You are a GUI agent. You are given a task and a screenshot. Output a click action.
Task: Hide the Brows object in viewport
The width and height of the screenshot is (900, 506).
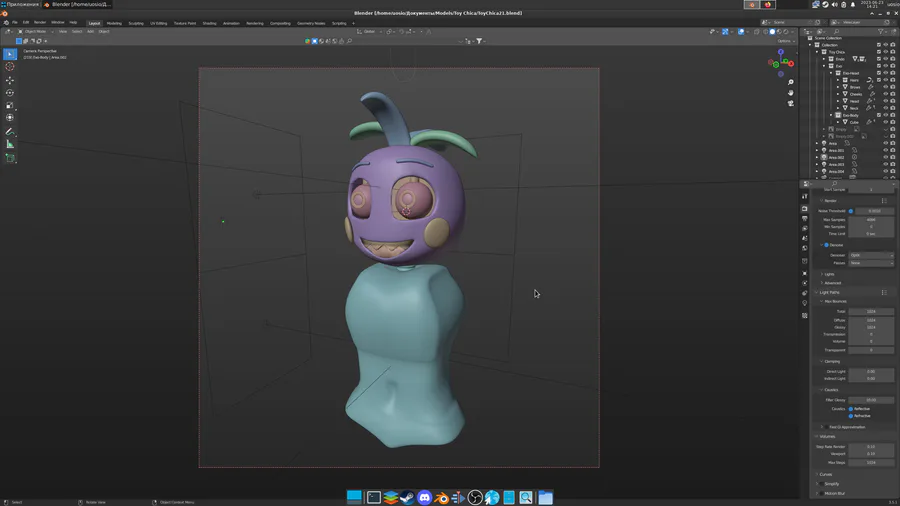point(886,87)
